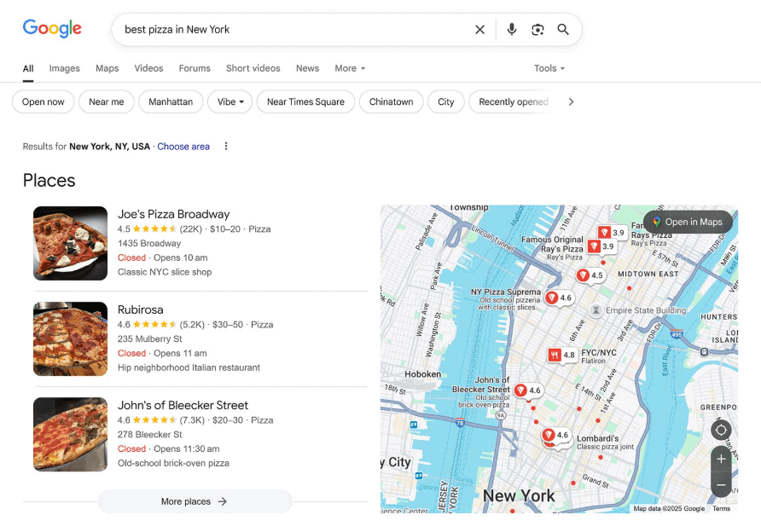Switch to the Maps tab

click(107, 68)
